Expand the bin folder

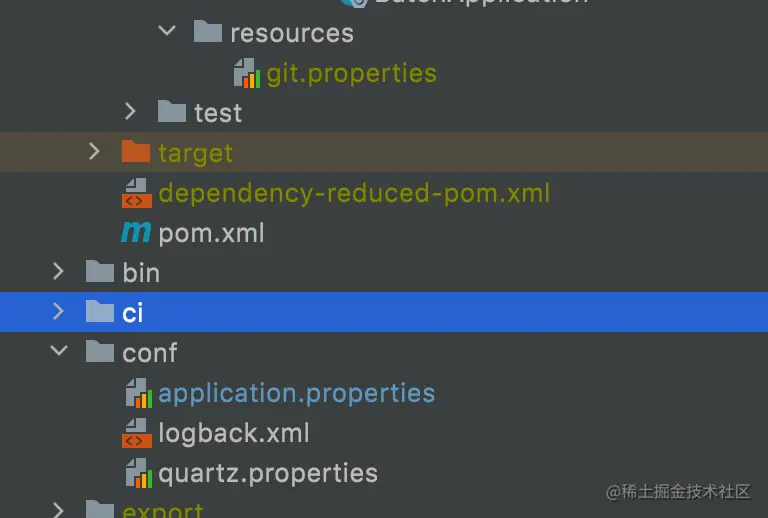point(59,272)
